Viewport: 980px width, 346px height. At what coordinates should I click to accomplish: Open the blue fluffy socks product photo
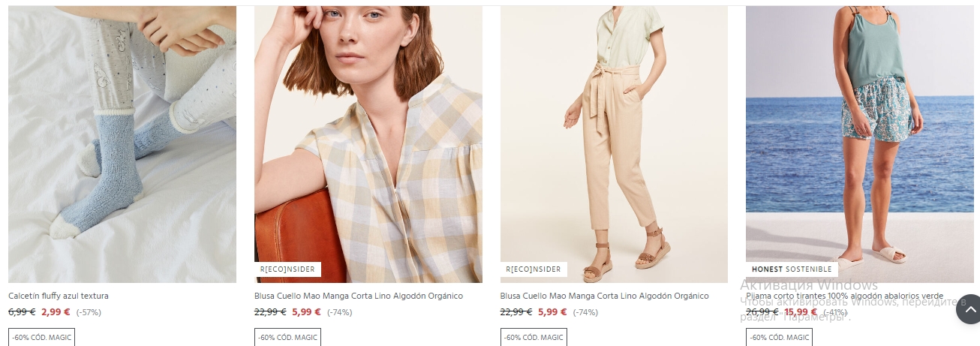(122, 144)
